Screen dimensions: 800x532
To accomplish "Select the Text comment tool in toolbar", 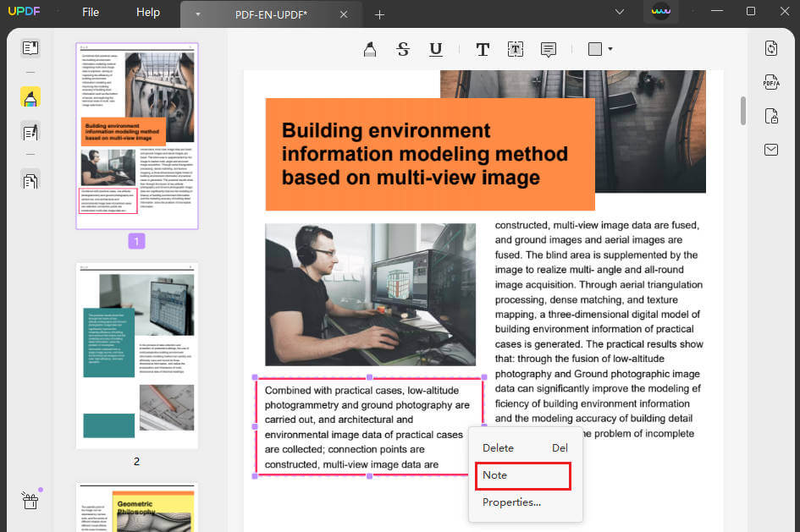I will 483,48.
